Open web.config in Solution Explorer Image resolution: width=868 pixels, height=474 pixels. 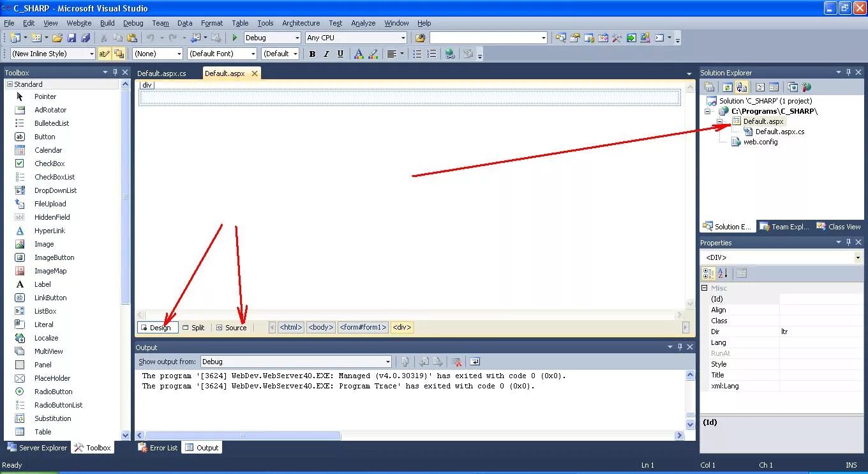[760, 142]
